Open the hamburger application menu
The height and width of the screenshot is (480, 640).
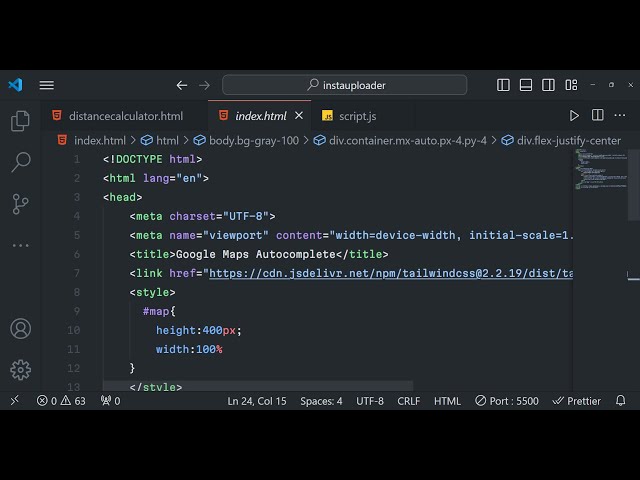46,85
